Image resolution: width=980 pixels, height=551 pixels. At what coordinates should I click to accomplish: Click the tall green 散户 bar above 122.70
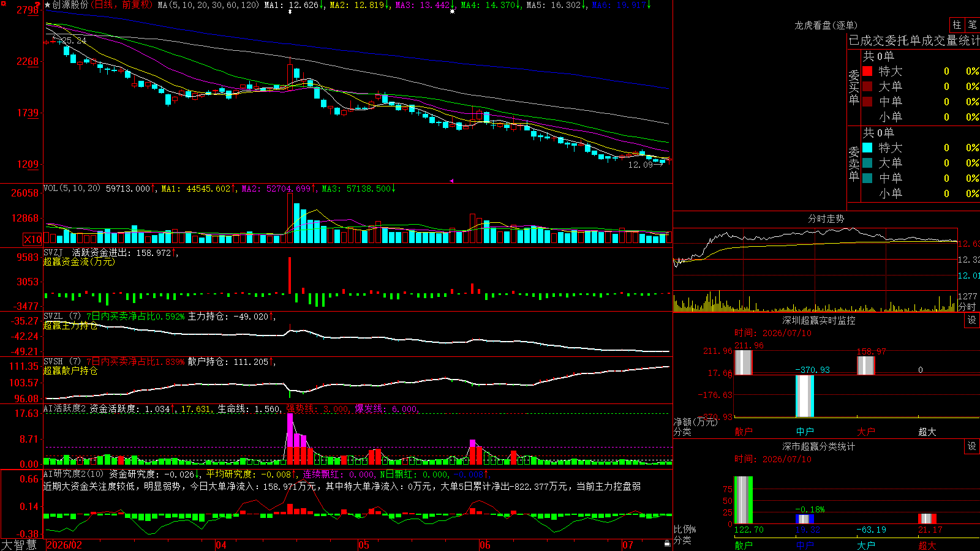coord(744,500)
